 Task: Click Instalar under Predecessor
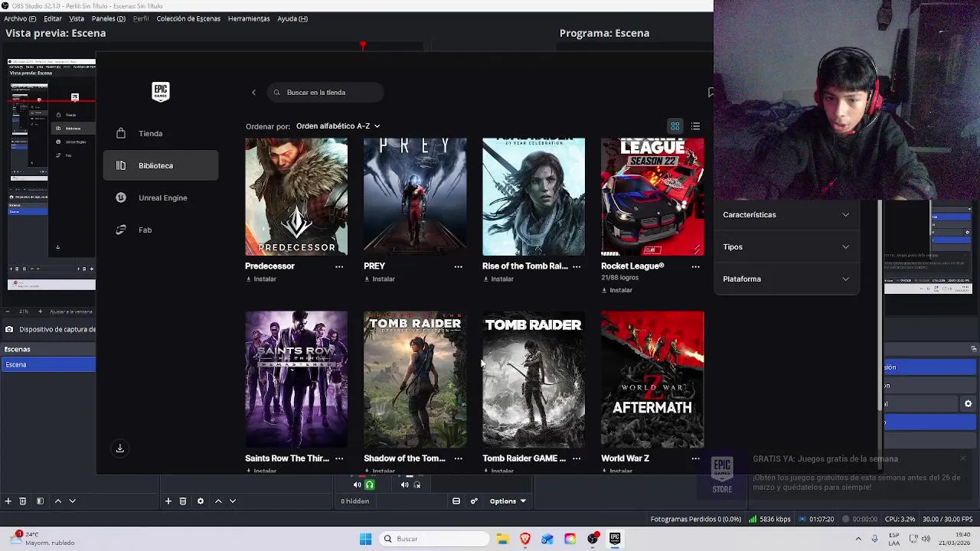pos(261,279)
